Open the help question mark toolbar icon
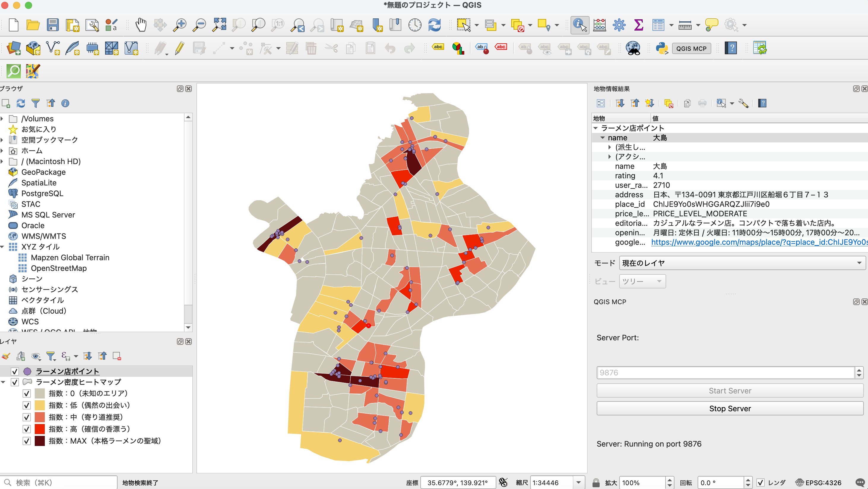Image resolution: width=868 pixels, height=489 pixels. pyautogui.click(x=731, y=48)
